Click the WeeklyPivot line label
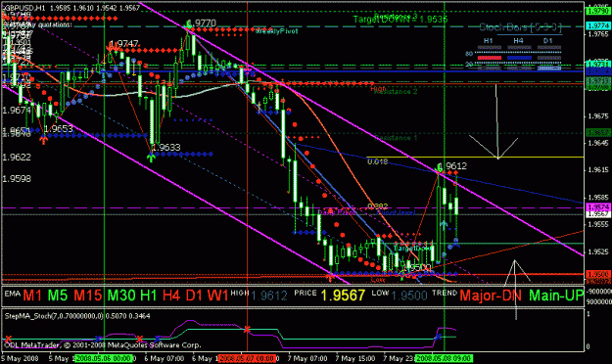The image size is (612, 364). pos(276,31)
